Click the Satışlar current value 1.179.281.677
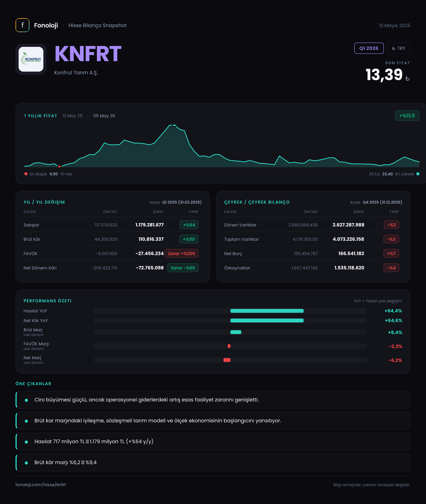 pos(149,225)
